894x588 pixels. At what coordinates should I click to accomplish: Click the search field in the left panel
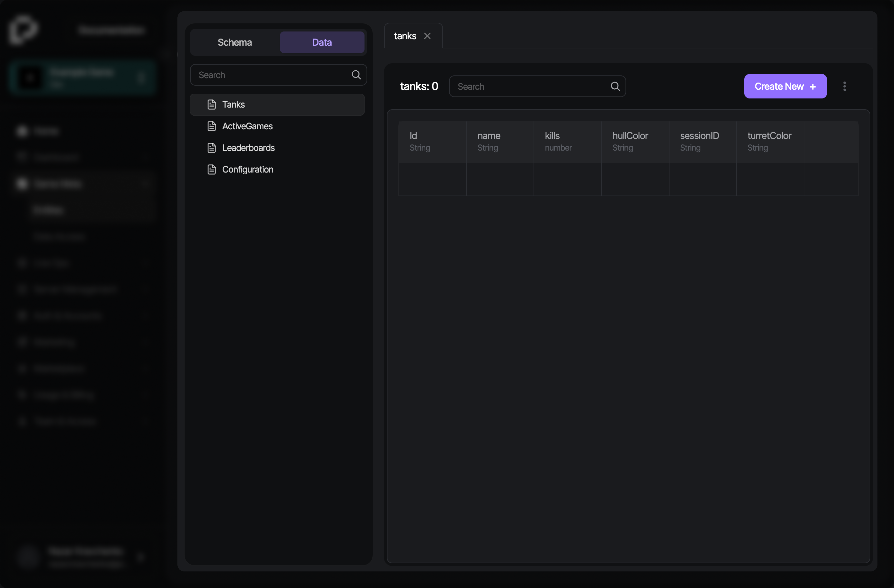coord(270,75)
